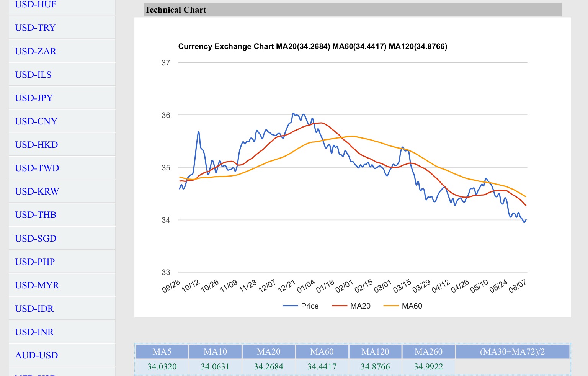588x376 pixels.
Task: Click the MA10 table header
Action: click(x=215, y=351)
